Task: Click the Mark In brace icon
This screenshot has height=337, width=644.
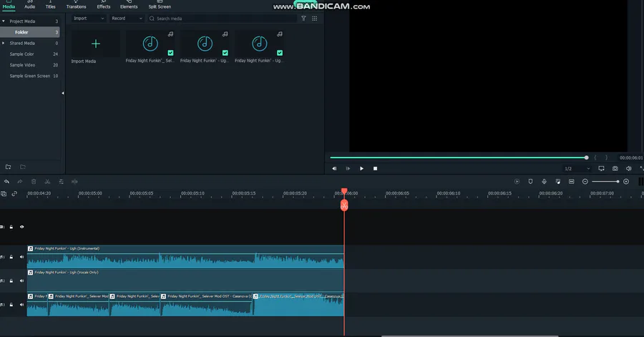Action: 595,157
